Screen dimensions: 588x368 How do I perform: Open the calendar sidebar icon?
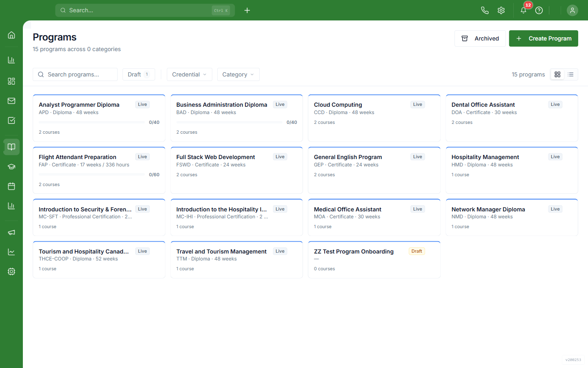pos(11,186)
